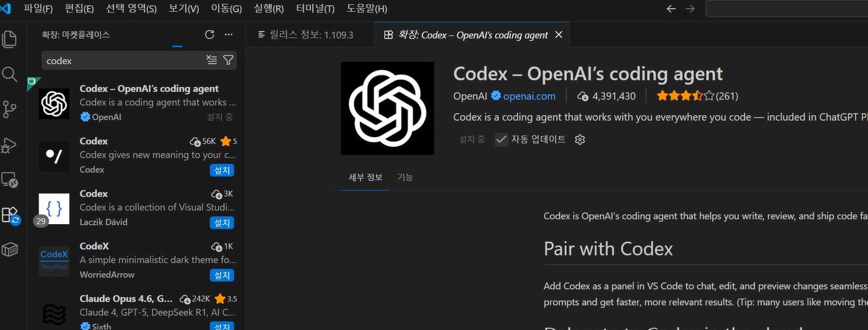Switch to the 기능 tab
This screenshot has height=330, width=868.
(x=405, y=177)
